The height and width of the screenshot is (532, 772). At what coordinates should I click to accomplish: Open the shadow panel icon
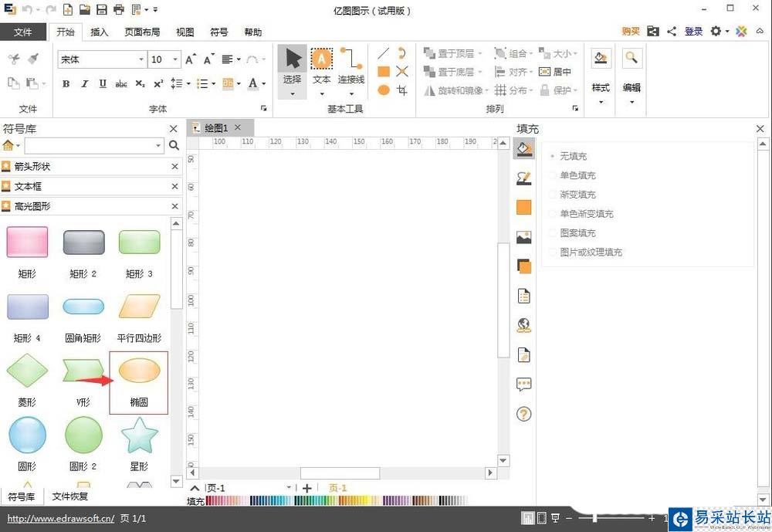pos(524,266)
